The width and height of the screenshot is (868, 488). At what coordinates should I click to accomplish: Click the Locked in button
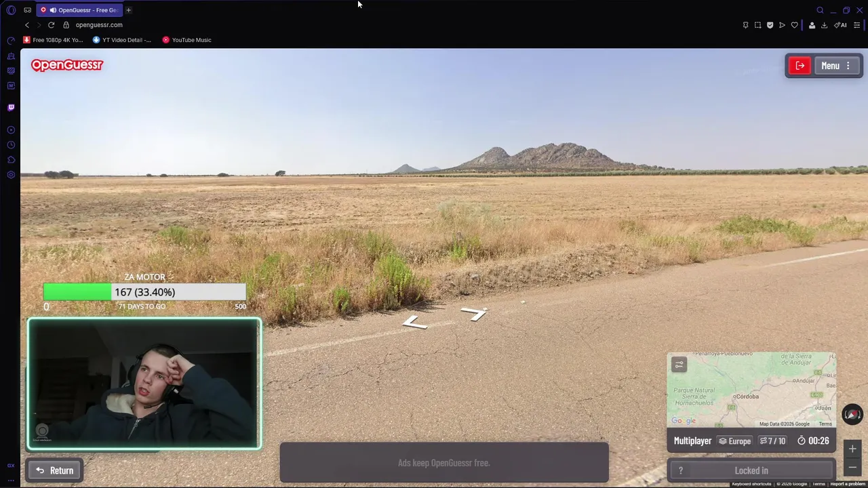pos(751,470)
